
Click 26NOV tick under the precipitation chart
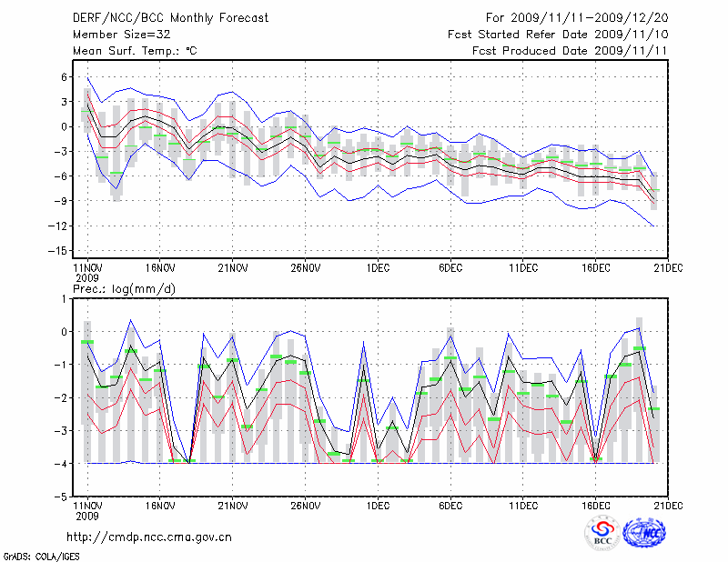[306, 506]
